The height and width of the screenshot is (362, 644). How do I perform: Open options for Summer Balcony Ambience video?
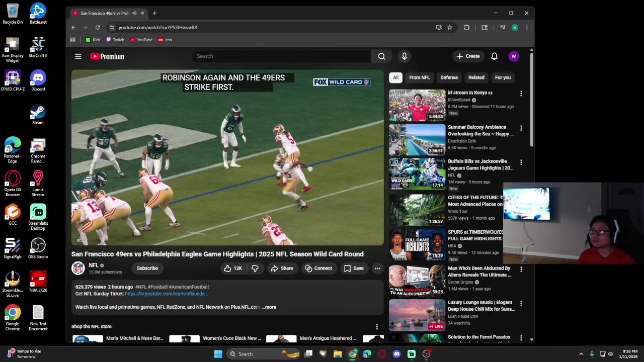pyautogui.click(x=521, y=128)
